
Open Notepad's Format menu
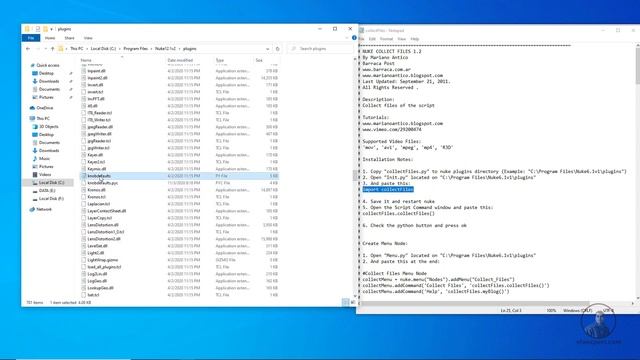click(x=386, y=39)
